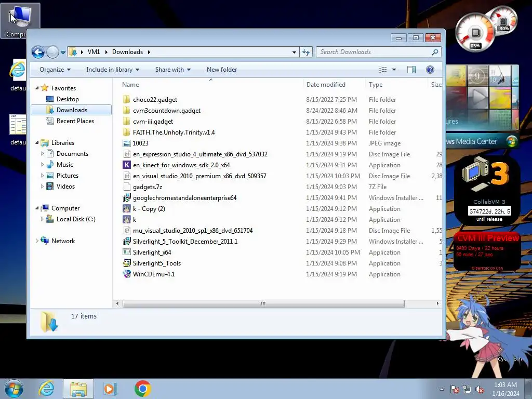
Task: Open the address bar history dropdown
Action: coord(294,52)
